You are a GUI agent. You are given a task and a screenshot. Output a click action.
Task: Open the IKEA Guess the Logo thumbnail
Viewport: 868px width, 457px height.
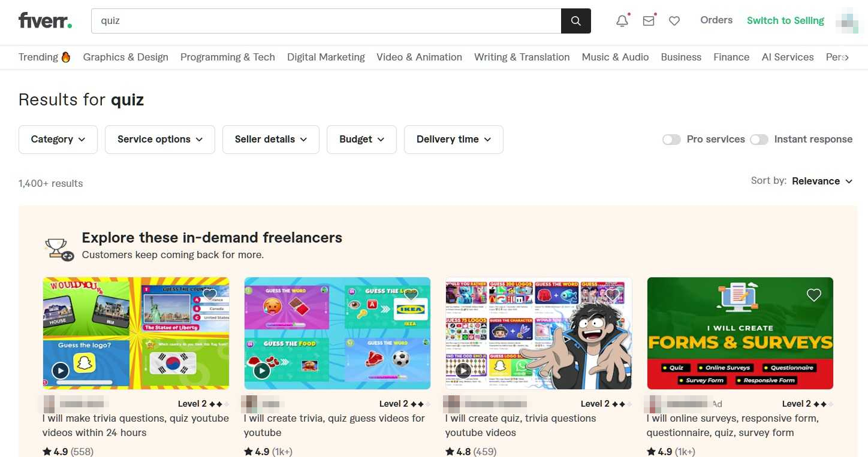[x=337, y=333]
